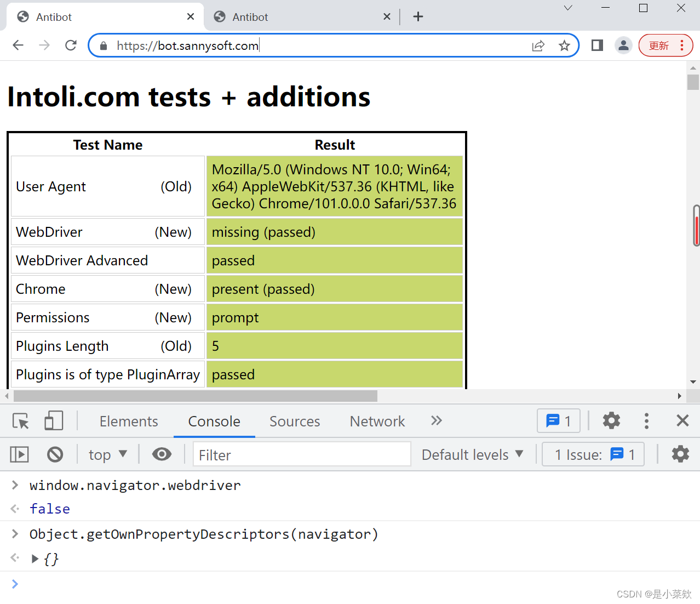
Task: Open console settings gear
Action: tap(680, 454)
